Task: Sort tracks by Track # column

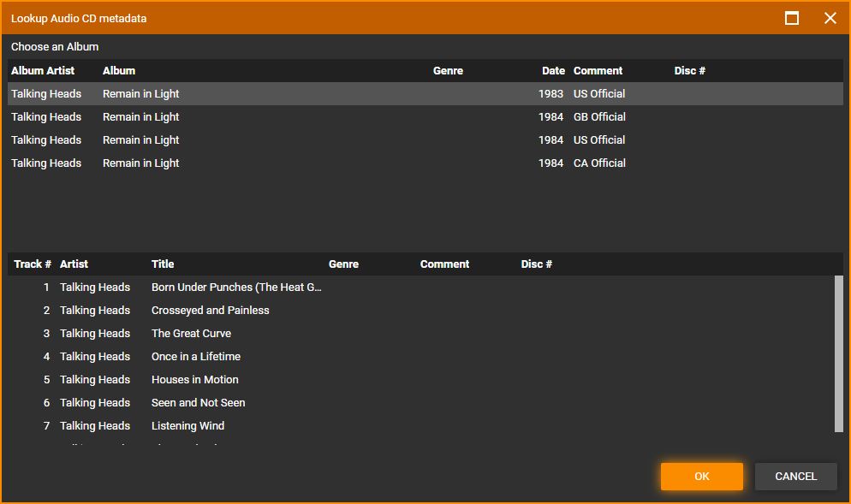Action: point(33,264)
